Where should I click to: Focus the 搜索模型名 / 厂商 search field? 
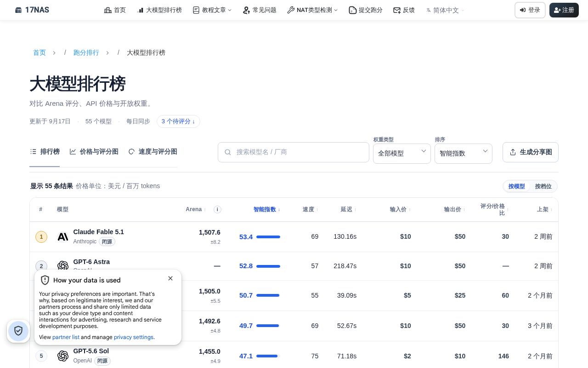[294, 152]
